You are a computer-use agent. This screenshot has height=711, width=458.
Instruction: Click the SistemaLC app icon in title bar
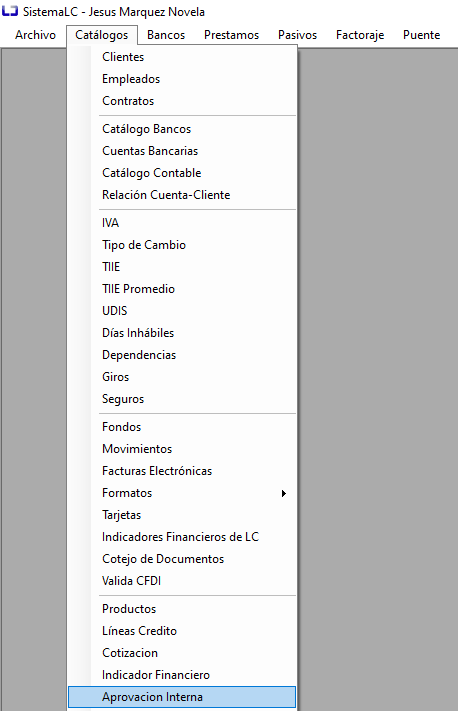pos(10,11)
